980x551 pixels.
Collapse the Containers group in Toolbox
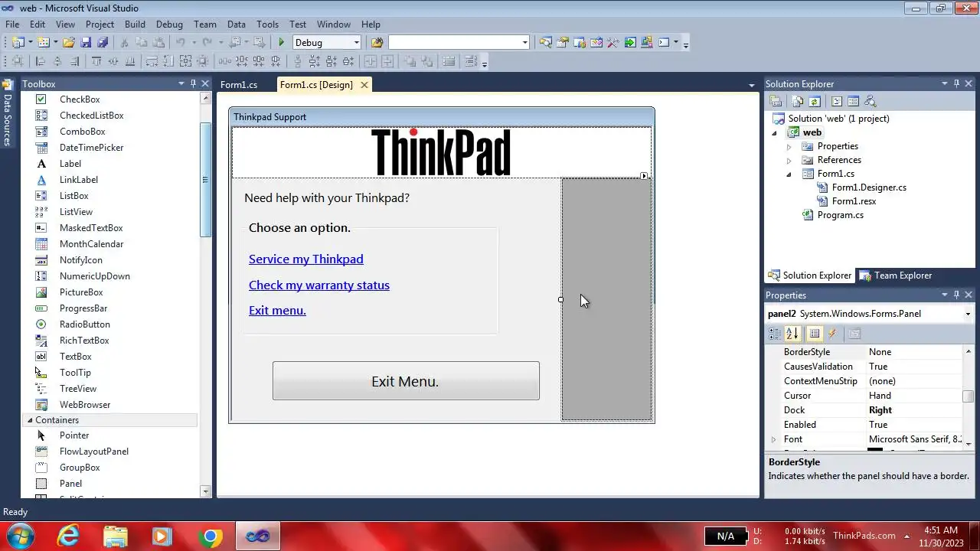[30, 420]
